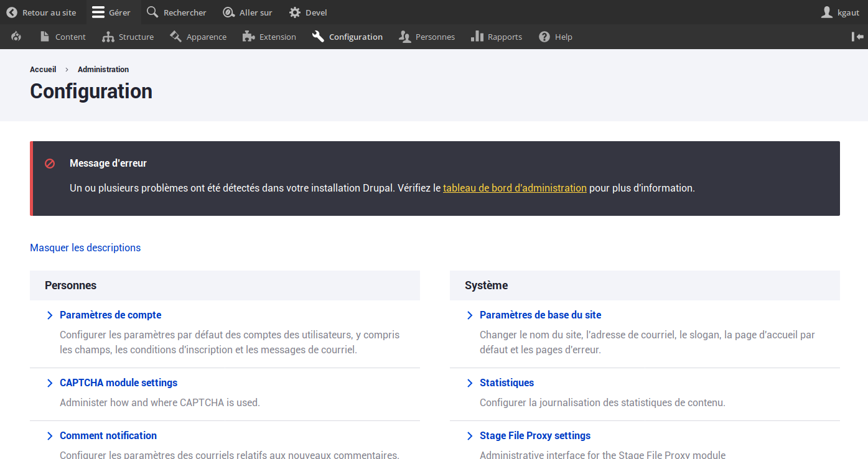Viewport: 868px width, 459px height.
Task: Click the Help question mark icon
Action: pyautogui.click(x=544, y=37)
